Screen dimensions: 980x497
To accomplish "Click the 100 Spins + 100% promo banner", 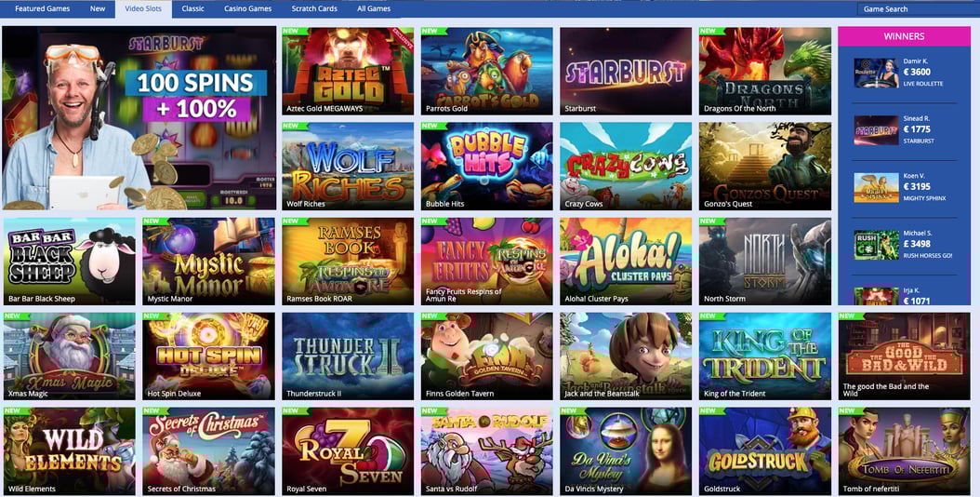I will pyautogui.click(x=139, y=117).
